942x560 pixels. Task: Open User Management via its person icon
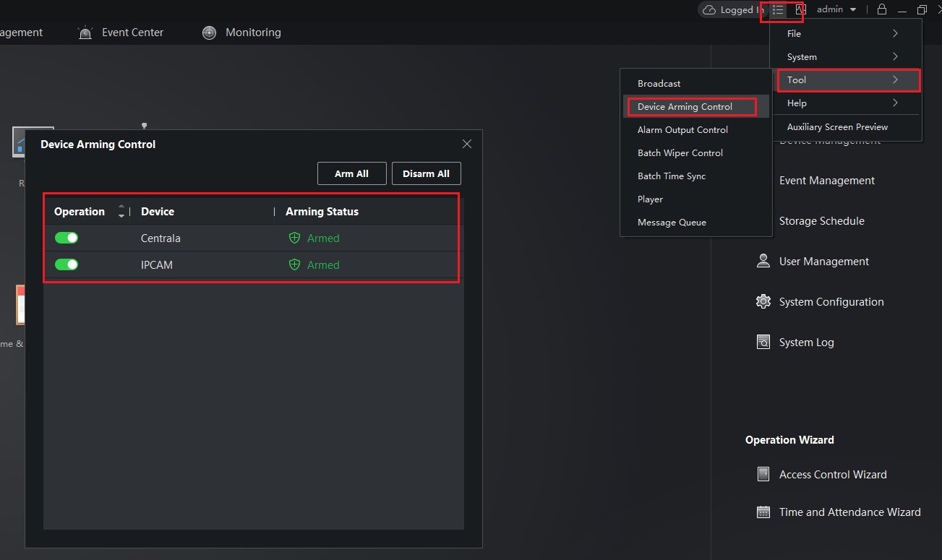(763, 261)
